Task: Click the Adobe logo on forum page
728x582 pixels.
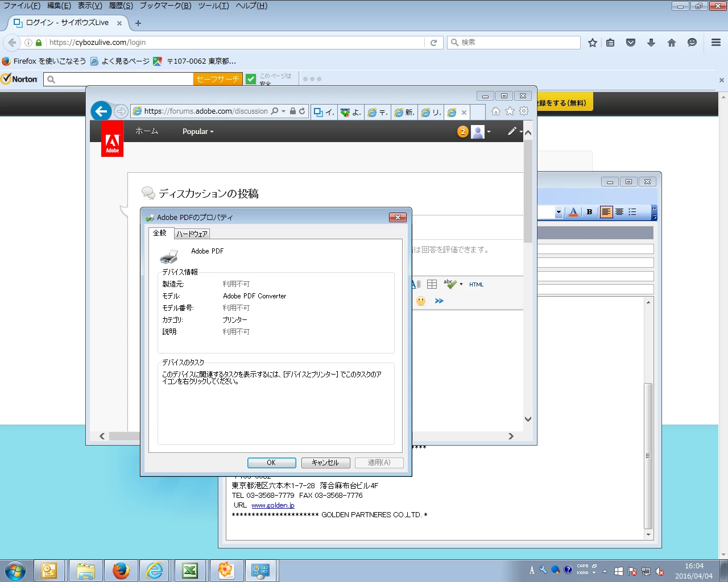Action: click(112, 139)
